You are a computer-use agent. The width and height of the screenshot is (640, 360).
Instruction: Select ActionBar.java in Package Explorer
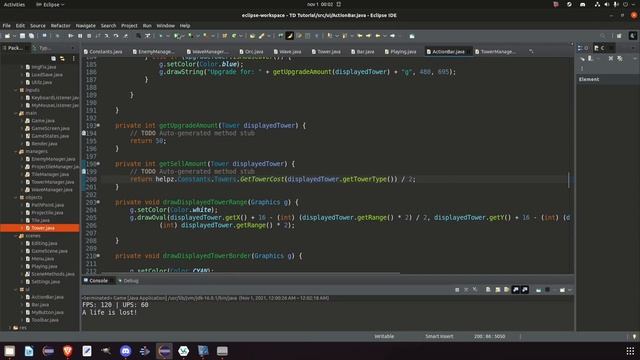coord(44,297)
